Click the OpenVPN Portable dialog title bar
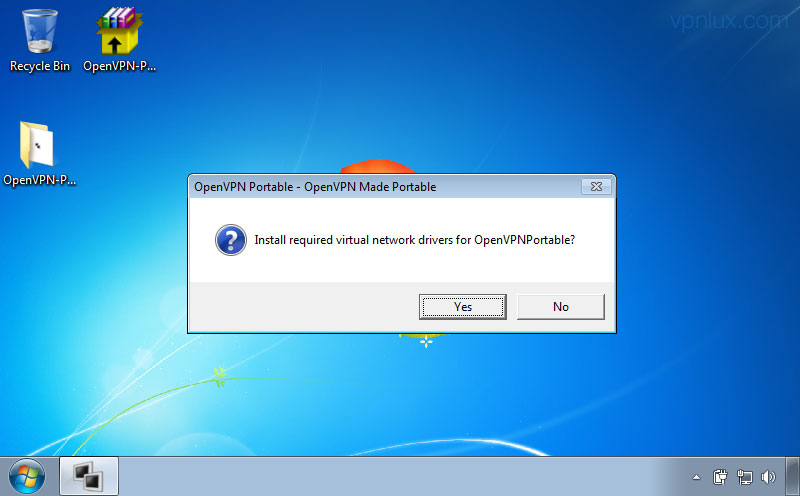This screenshot has width=800, height=496. pos(385,187)
